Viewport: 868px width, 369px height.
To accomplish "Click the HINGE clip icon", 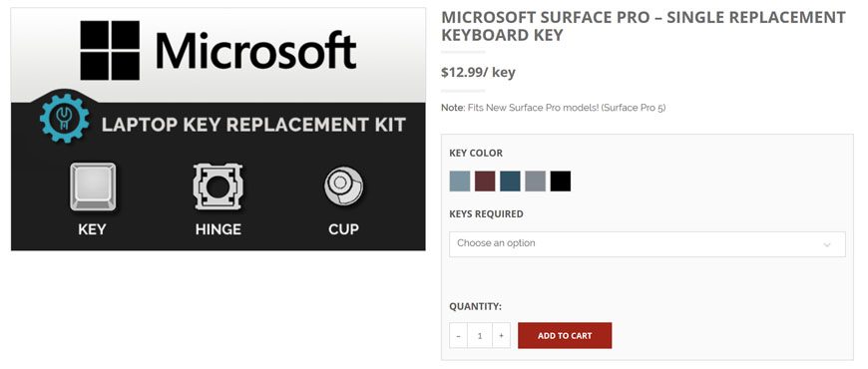I will [218, 186].
